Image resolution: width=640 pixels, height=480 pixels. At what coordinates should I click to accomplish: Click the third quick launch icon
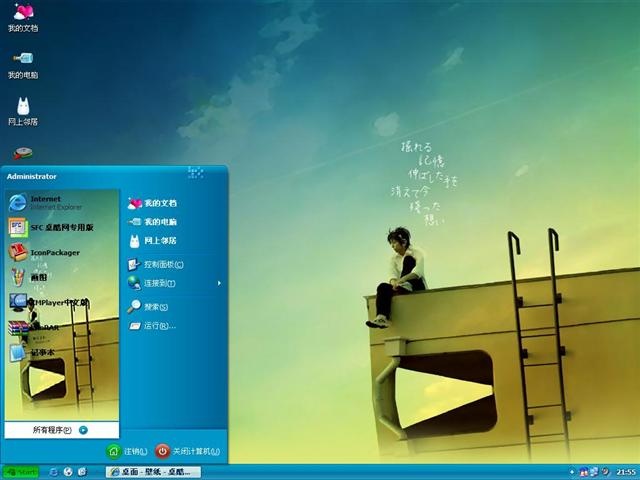click(82, 472)
